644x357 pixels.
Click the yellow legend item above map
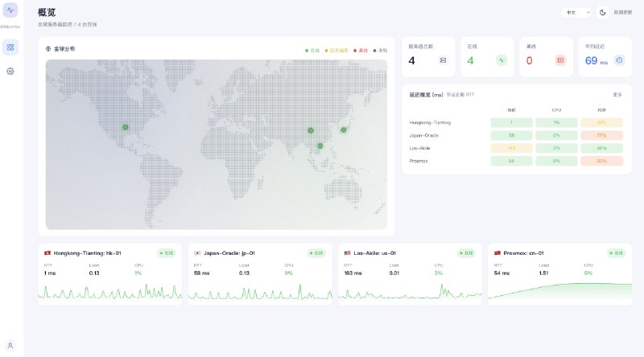pyautogui.click(x=336, y=51)
